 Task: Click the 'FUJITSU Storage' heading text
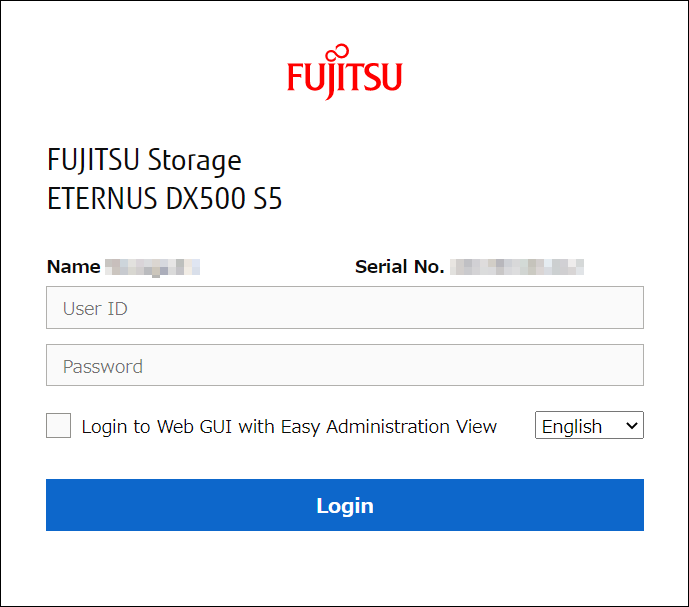coord(144,160)
